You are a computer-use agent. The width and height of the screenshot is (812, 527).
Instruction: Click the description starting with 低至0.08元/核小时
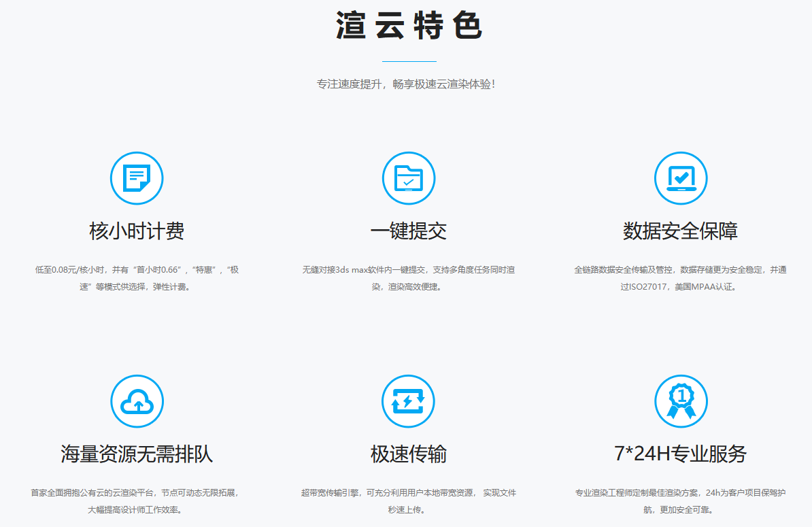pyautogui.click(x=137, y=278)
